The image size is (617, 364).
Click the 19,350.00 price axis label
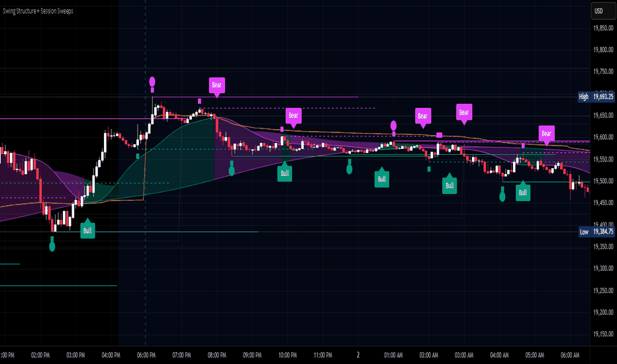[x=603, y=246]
